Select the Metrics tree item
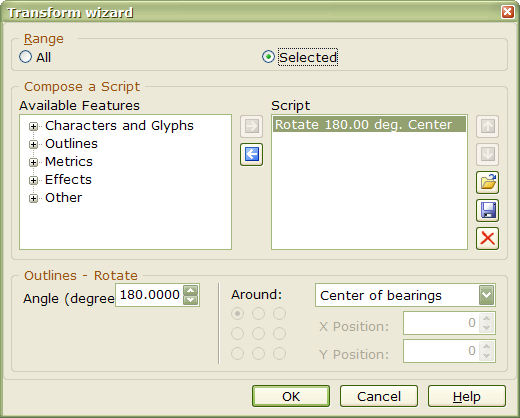 pyautogui.click(x=69, y=162)
